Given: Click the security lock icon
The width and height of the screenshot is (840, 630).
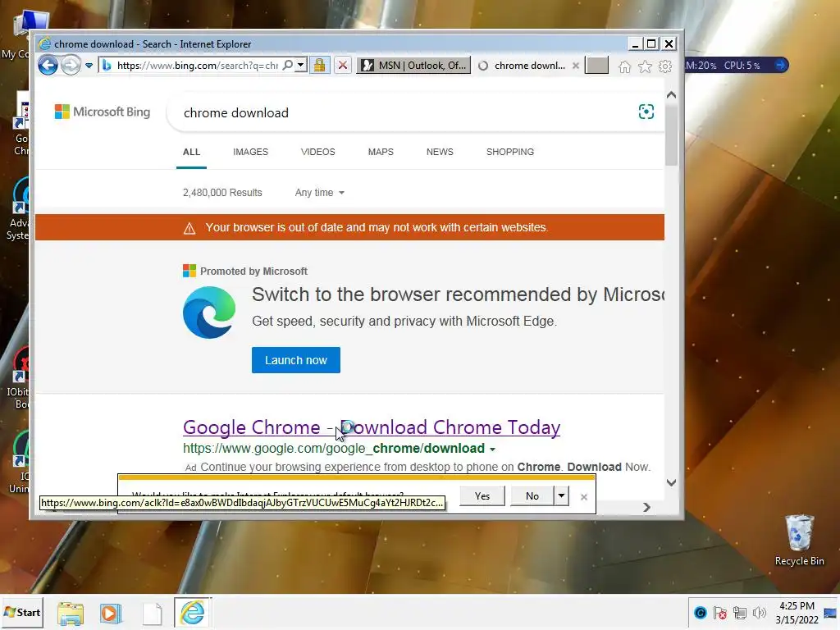Looking at the screenshot, I should [x=319, y=66].
